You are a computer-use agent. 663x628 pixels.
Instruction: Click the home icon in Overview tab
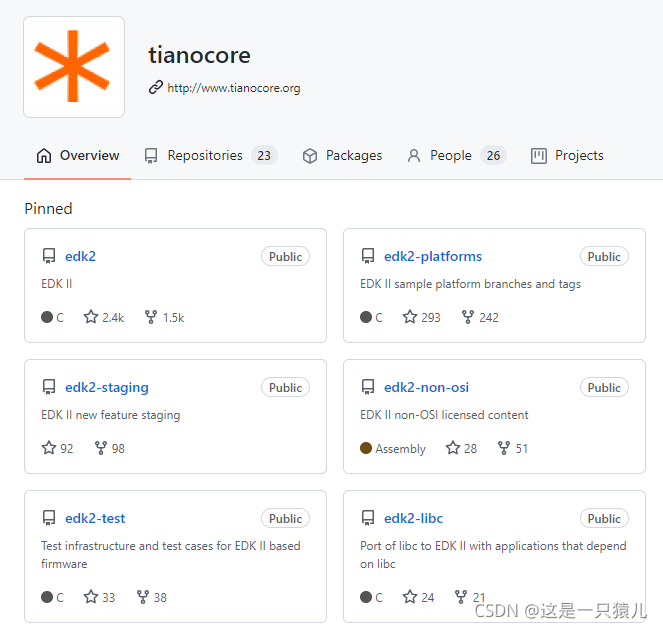point(44,156)
